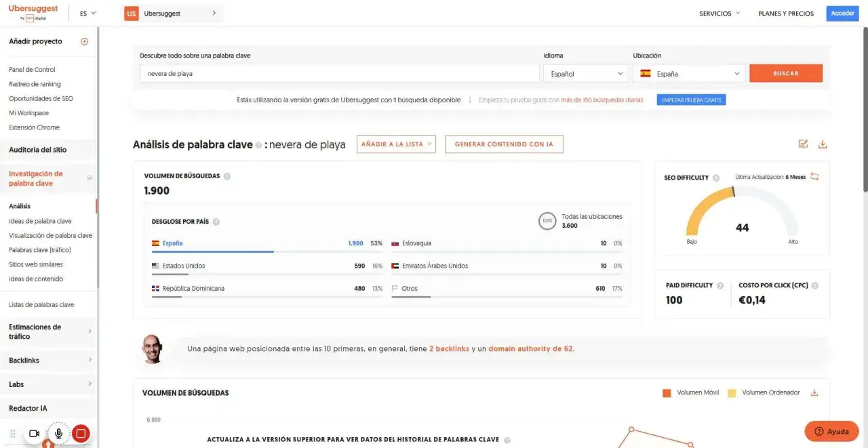
Task: Open Listas de palabras clave
Action: 41,305
